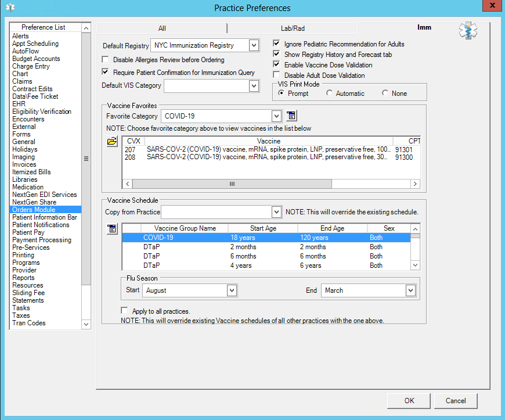Click the Cancel button
Image resolution: width=505 pixels, height=420 pixels.
(456, 401)
